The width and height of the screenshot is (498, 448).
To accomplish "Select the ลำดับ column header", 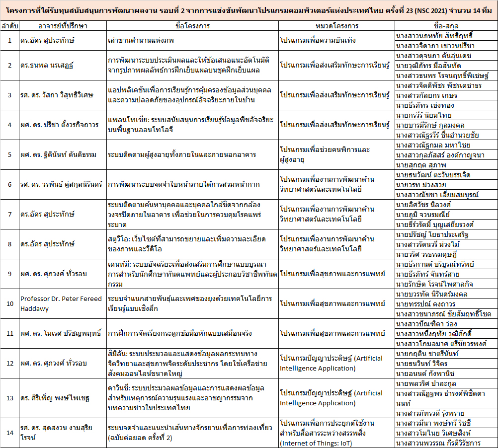I will [x=9, y=25].
